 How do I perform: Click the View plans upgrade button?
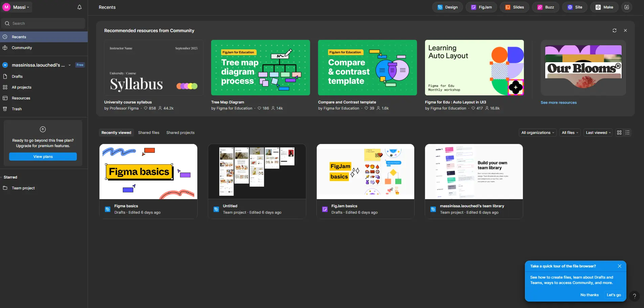point(43,157)
